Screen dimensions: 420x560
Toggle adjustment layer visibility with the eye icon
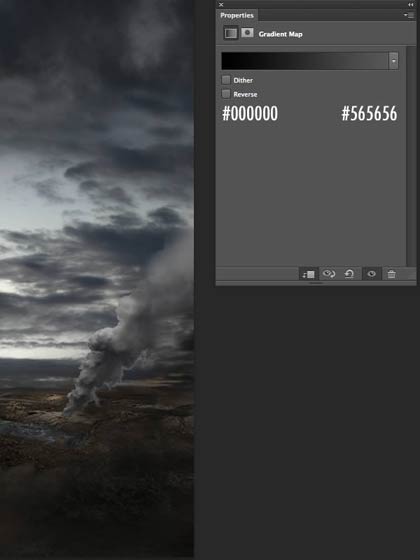click(371, 274)
